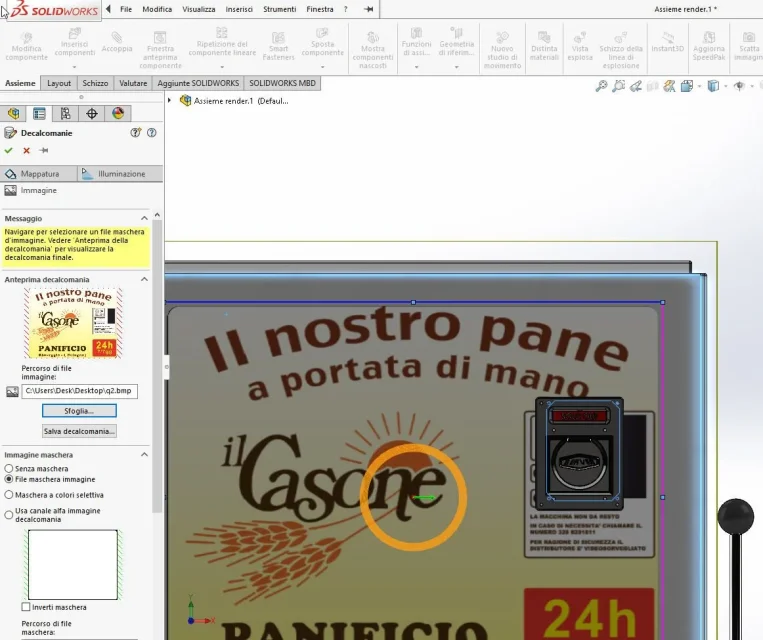
Task: Switch to the Schizzo tab
Action: 95,83
